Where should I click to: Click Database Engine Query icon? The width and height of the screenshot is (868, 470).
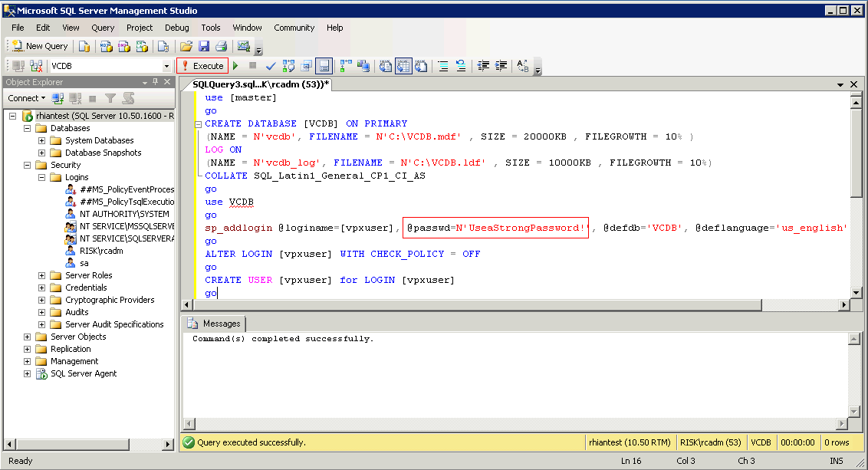click(84, 47)
